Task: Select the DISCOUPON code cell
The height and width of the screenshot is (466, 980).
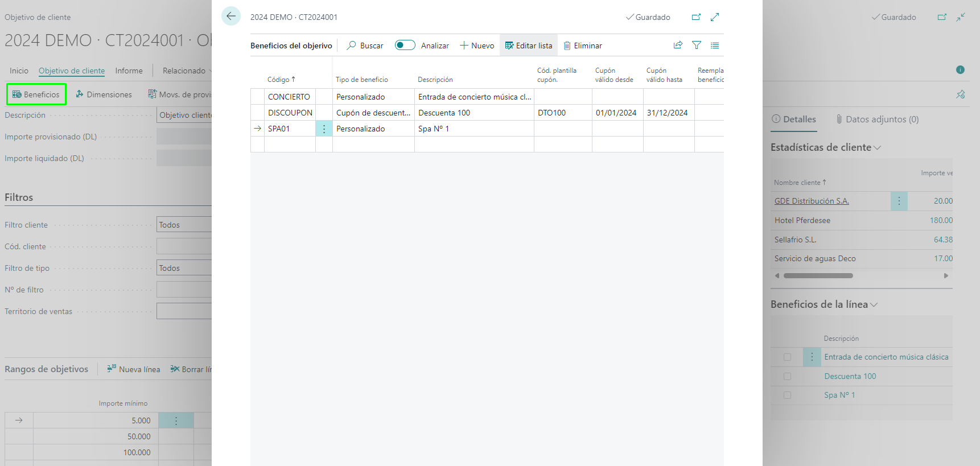Action: (x=290, y=113)
